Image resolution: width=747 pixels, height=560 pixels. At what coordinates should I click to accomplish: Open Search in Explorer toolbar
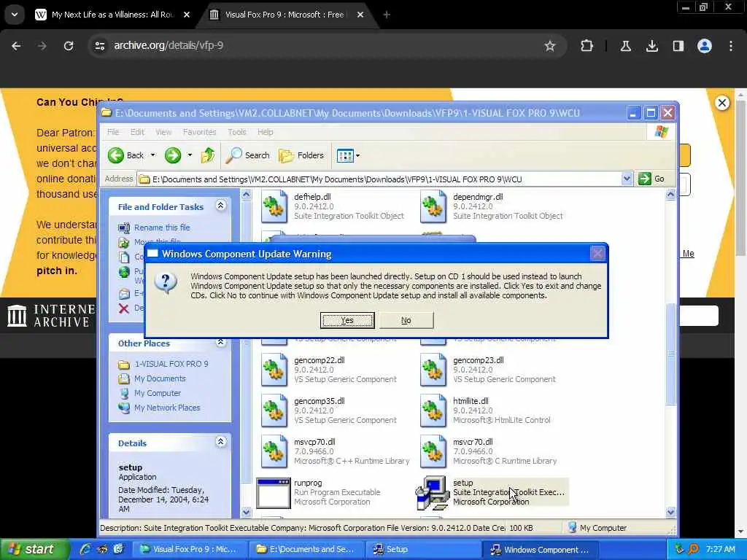tap(247, 155)
